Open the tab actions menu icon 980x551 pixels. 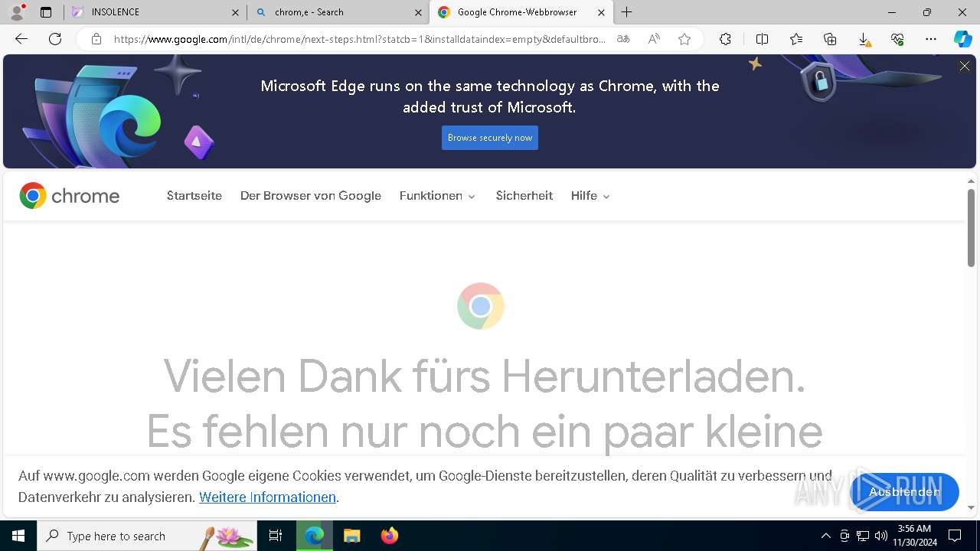pos(46,12)
